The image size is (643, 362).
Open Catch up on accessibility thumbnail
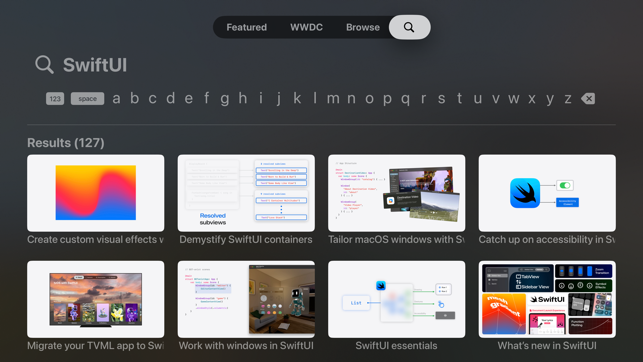(x=547, y=193)
